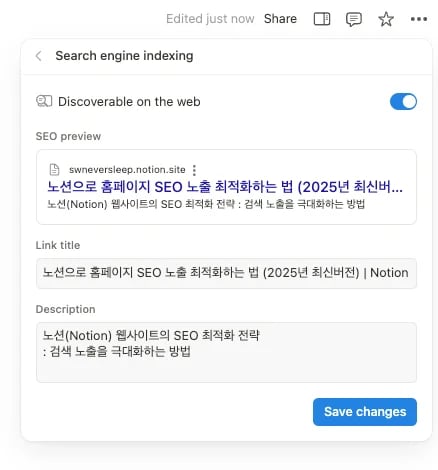Toggle Discoverable on the web switch
This screenshot has height=470, width=438.
pos(403,101)
